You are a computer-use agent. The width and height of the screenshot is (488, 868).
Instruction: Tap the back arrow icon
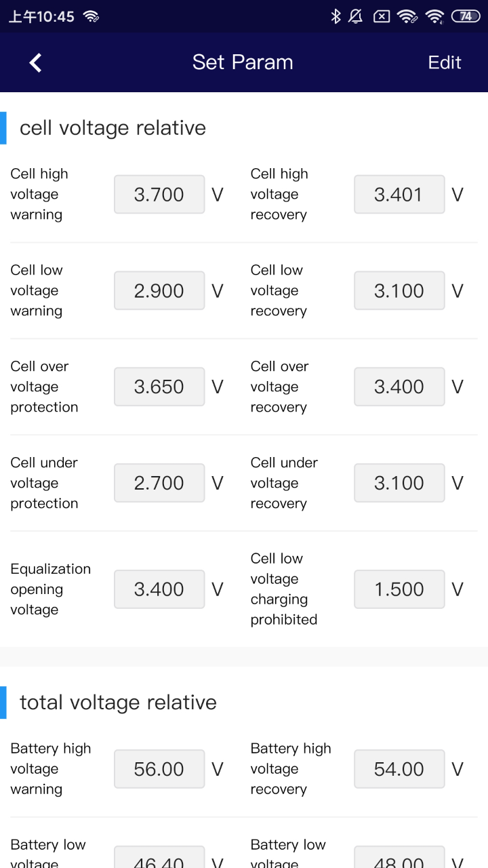(35, 62)
